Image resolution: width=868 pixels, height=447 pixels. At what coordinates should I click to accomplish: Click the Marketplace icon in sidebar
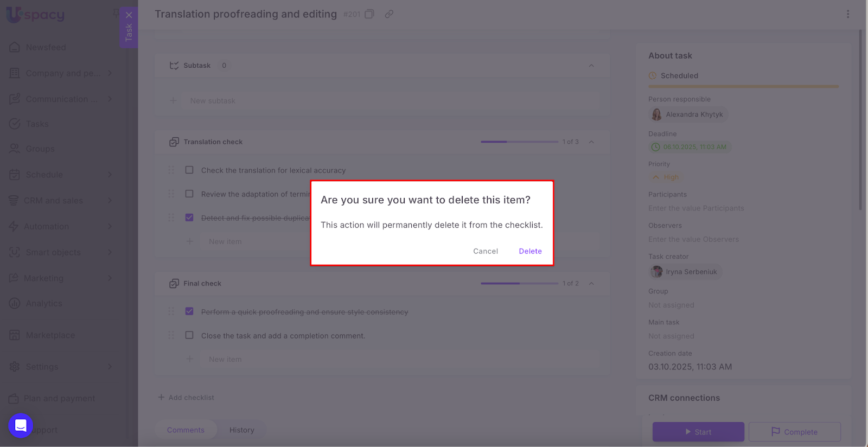(15, 335)
